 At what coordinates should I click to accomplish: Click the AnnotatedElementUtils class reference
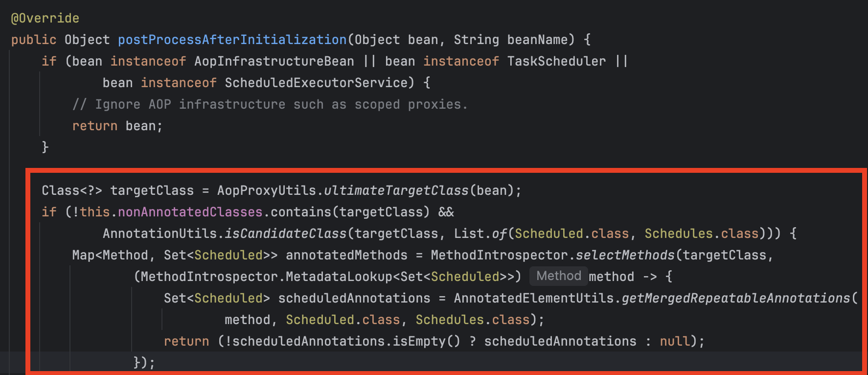coord(533,298)
